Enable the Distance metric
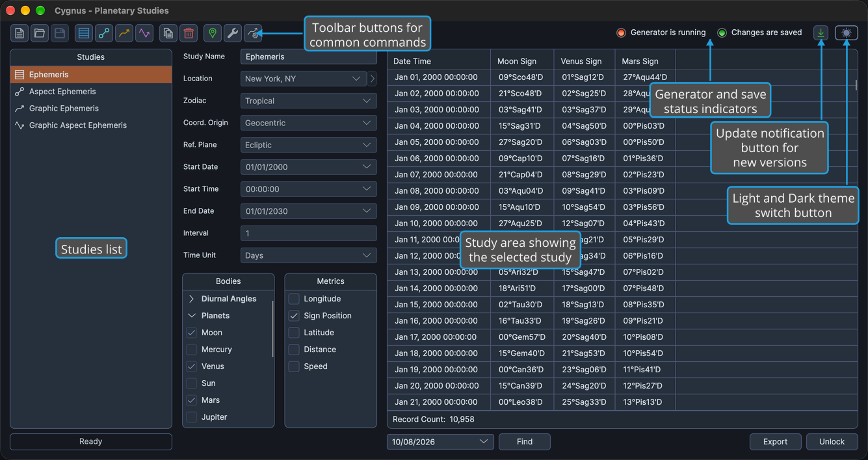Image resolution: width=868 pixels, height=460 pixels. (x=294, y=350)
